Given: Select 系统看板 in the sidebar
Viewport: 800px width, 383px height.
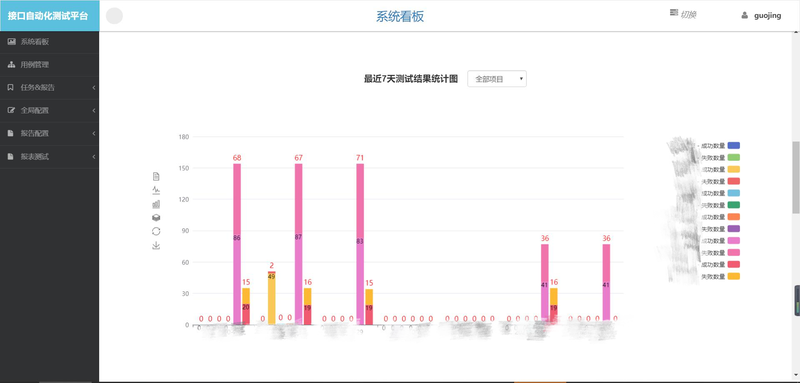Looking at the screenshot, I should (49, 42).
